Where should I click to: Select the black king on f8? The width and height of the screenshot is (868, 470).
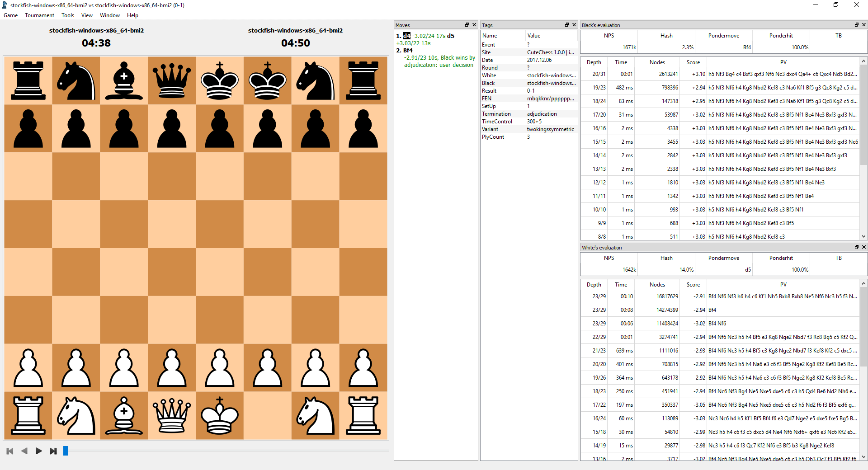coord(268,80)
